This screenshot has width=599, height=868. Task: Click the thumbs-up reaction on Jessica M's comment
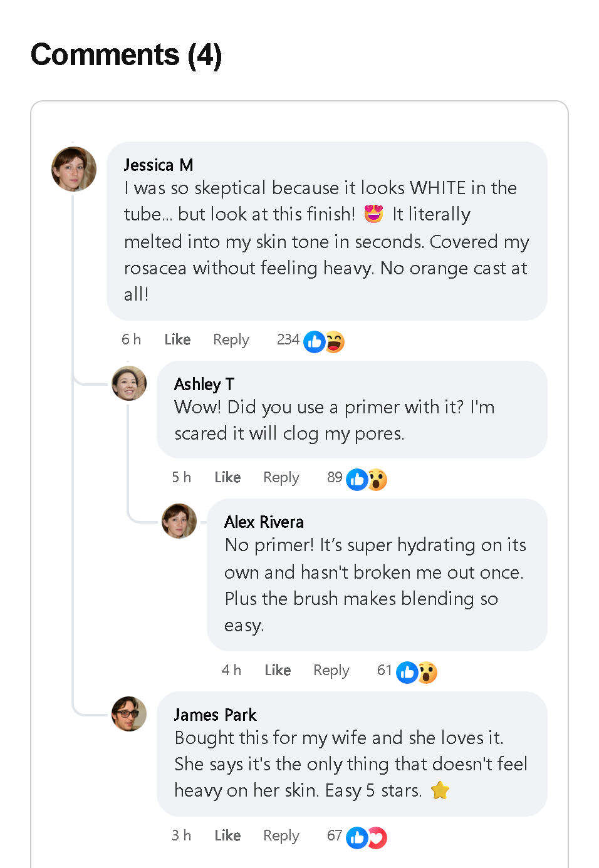[314, 342]
